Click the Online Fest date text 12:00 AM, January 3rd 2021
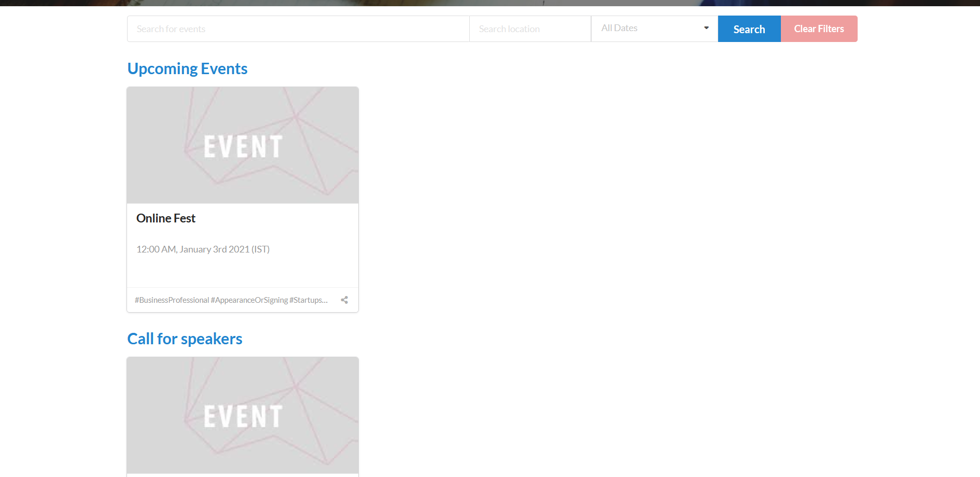Viewport: 980px width, 477px height. pyautogui.click(x=203, y=249)
